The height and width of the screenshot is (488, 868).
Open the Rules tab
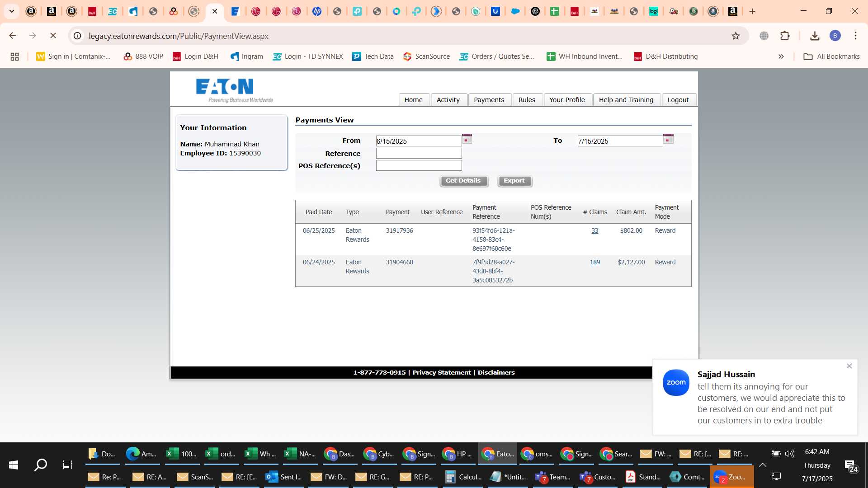click(527, 100)
